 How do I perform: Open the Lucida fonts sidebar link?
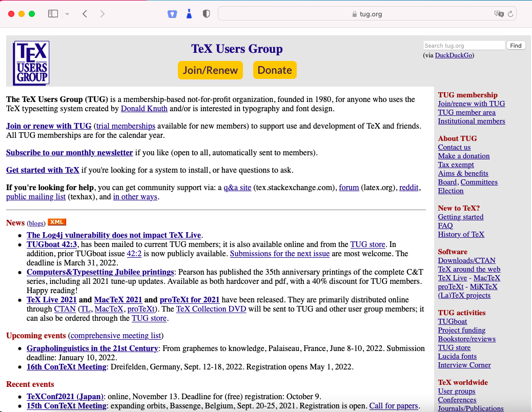457,356
